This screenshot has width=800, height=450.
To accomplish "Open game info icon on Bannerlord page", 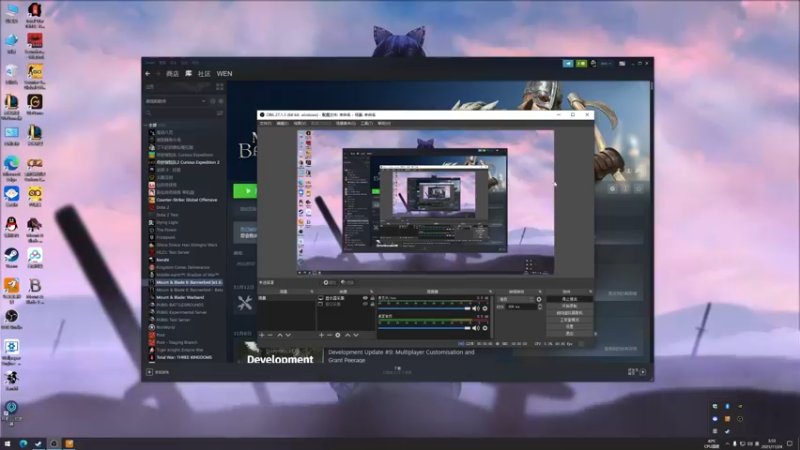I will (626, 189).
